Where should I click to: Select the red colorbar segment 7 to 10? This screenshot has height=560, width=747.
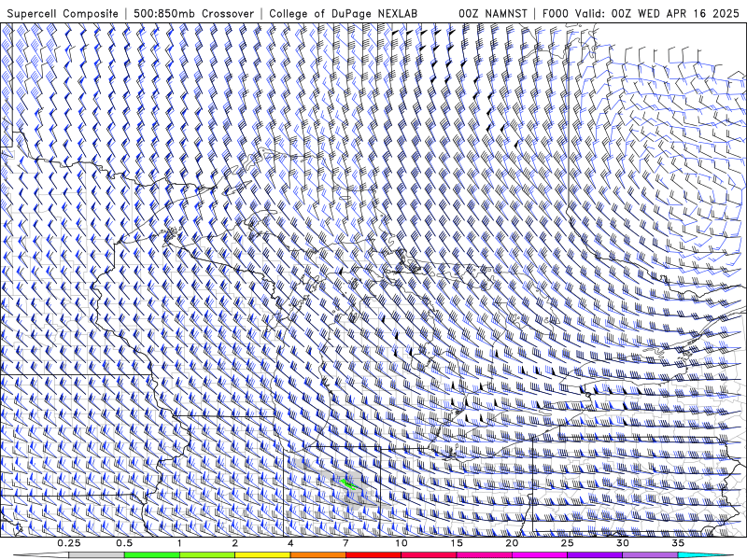373,555
